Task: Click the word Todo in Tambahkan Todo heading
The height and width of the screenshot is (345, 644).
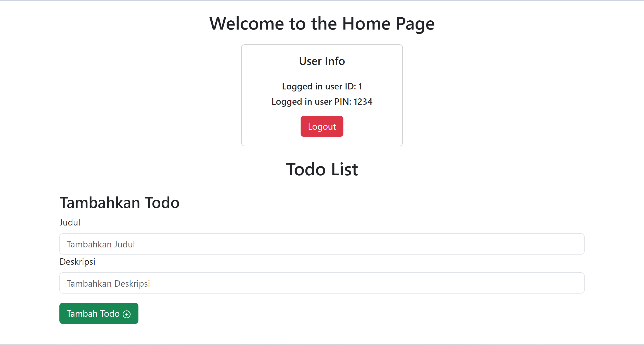Action: click(162, 203)
